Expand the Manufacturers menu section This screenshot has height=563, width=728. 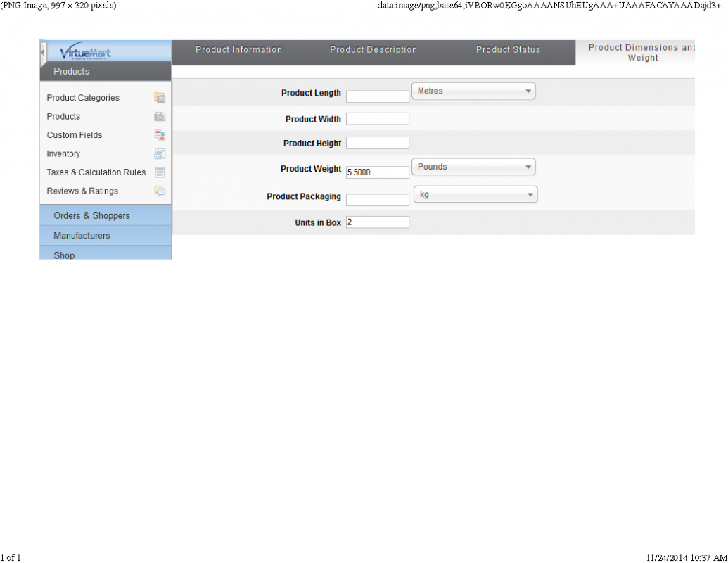(x=82, y=236)
